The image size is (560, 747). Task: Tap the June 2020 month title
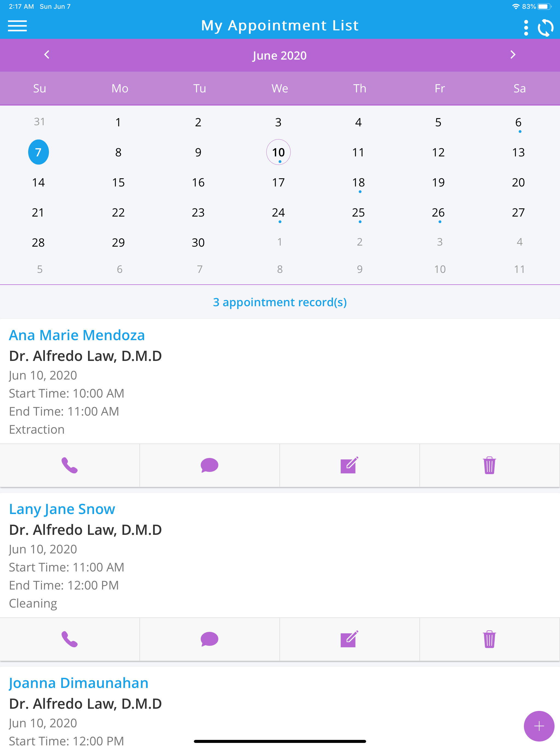pos(280,56)
